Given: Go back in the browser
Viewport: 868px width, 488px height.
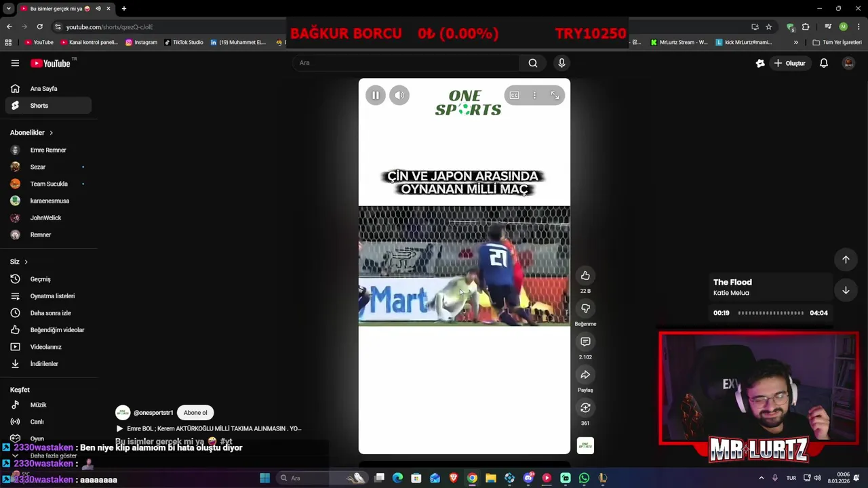Looking at the screenshot, I should coord(9,26).
